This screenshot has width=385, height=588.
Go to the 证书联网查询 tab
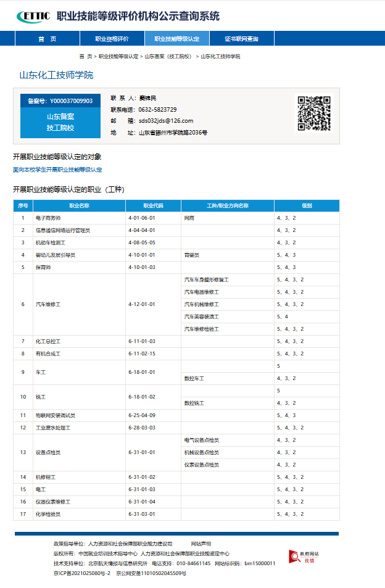pos(241,39)
